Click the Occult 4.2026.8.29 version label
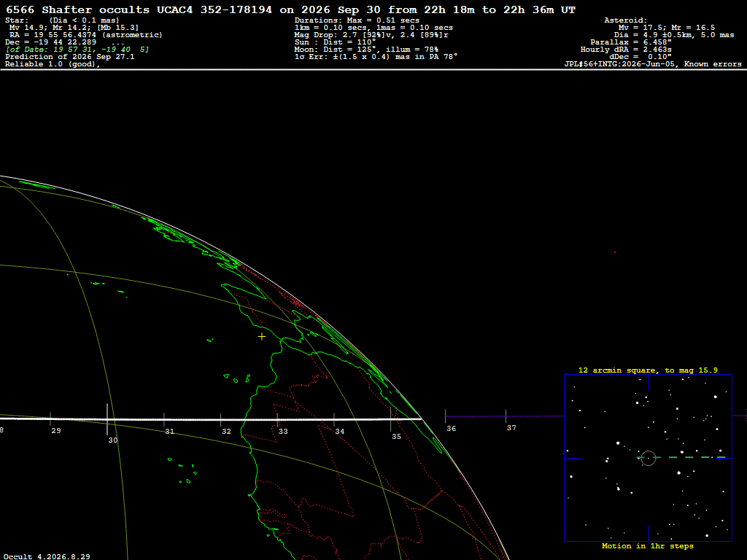Image resolution: width=747 pixels, height=560 pixels. pyautogui.click(x=47, y=556)
